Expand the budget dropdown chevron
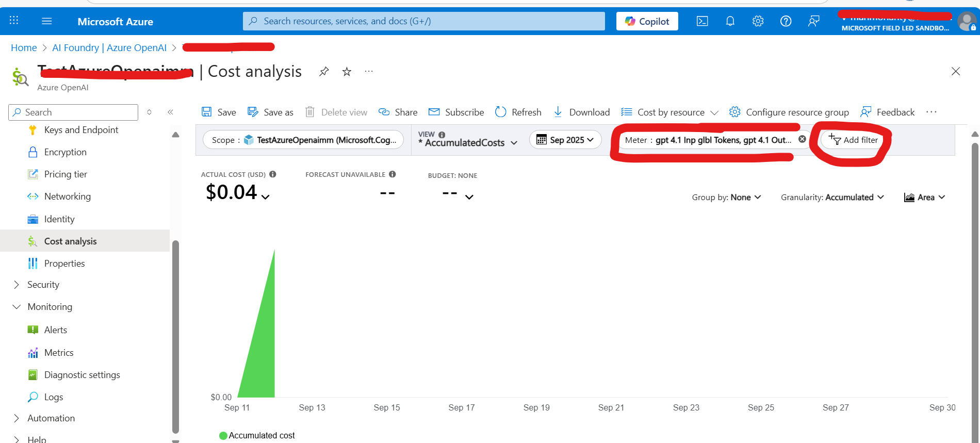The height and width of the screenshot is (443, 980). [469, 196]
